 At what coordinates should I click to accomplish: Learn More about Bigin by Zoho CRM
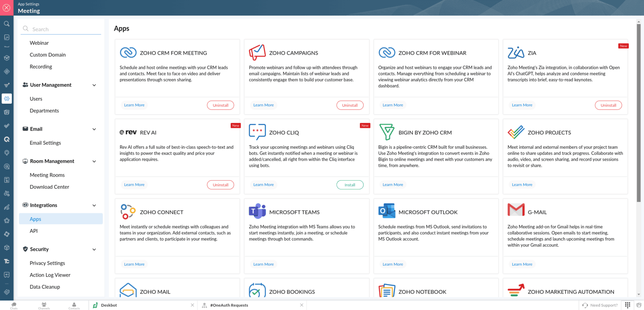[x=393, y=185]
